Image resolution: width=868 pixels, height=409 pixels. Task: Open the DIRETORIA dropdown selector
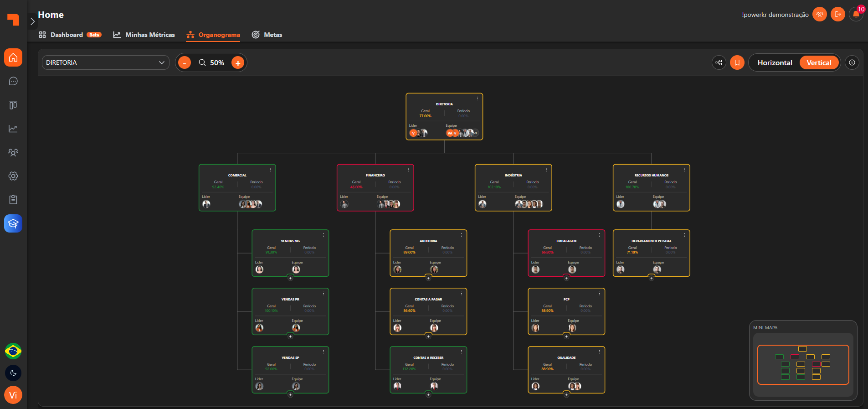105,62
